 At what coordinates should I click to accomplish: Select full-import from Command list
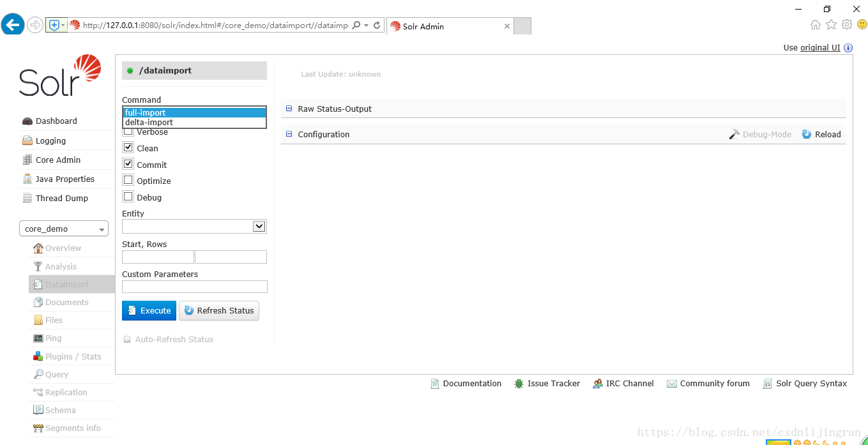(194, 112)
